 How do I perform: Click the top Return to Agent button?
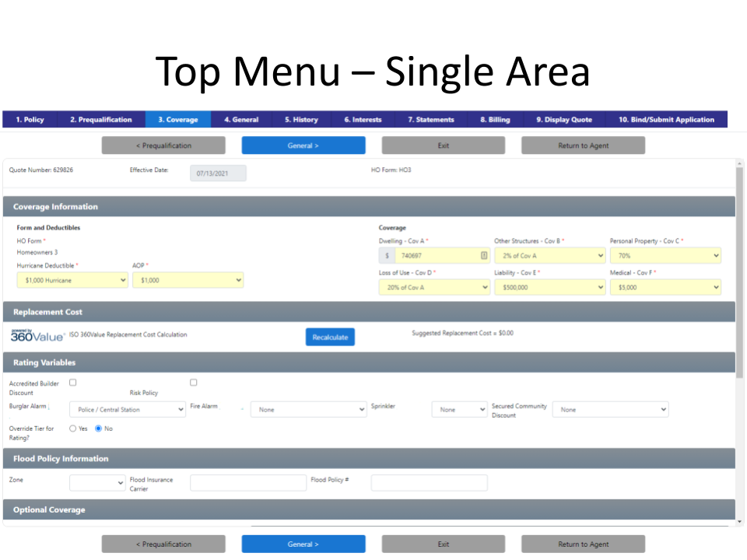[583, 145]
